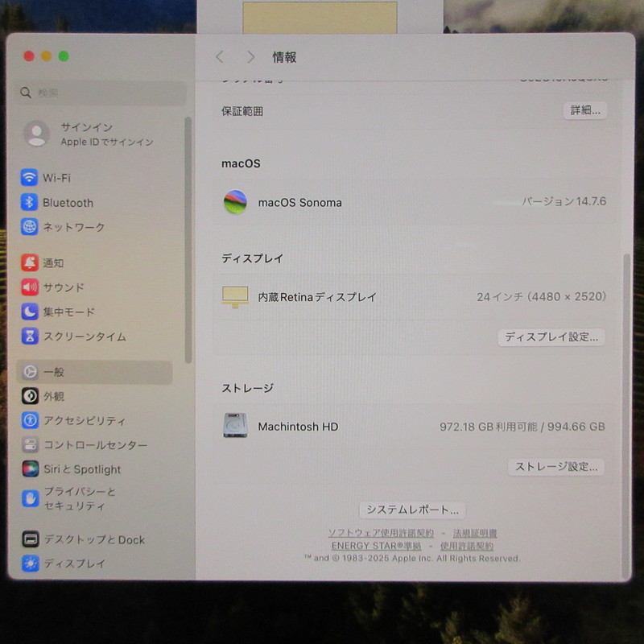Open ディスプレイ設定… button

[x=551, y=337]
